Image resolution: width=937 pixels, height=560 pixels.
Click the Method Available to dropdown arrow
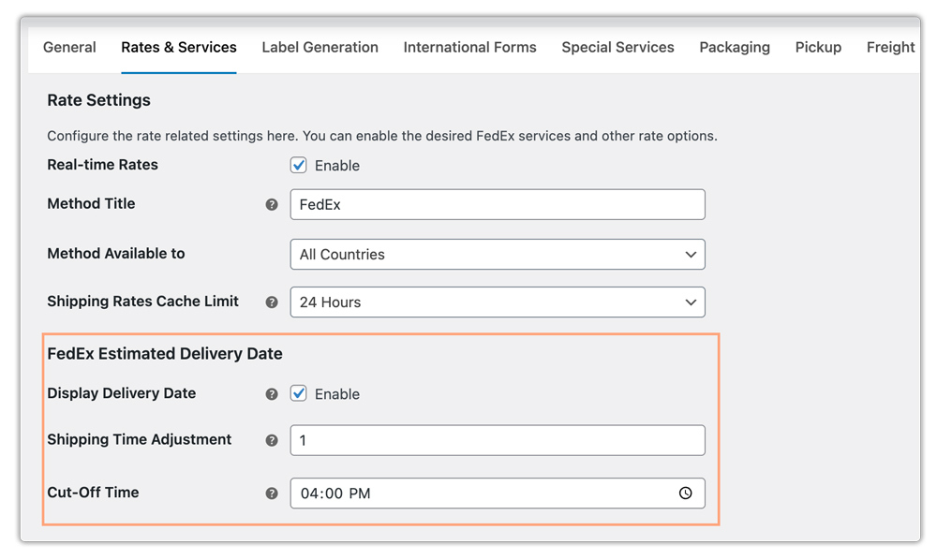tap(692, 254)
